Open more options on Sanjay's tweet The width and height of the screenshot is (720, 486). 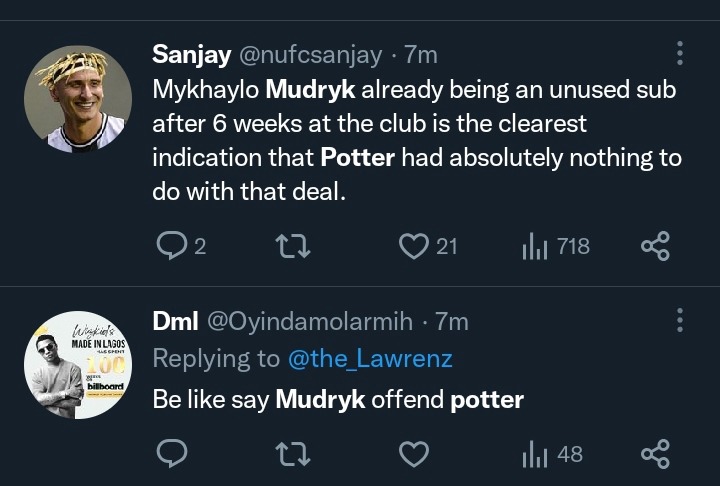(680, 54)
